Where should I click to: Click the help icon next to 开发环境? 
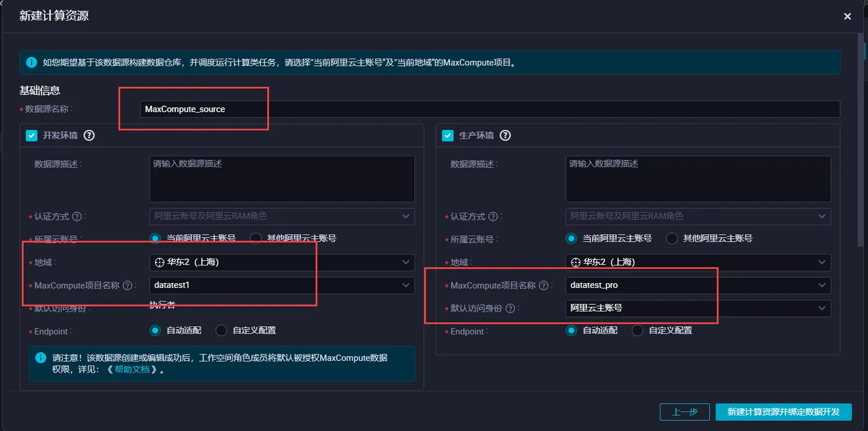tap(89, 135)
